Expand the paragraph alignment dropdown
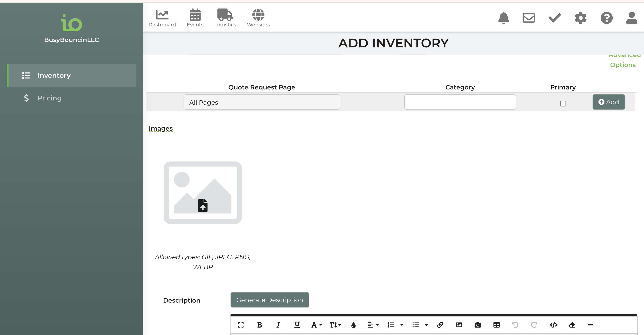This screenshot has height=335, width=644. point(373,325)
